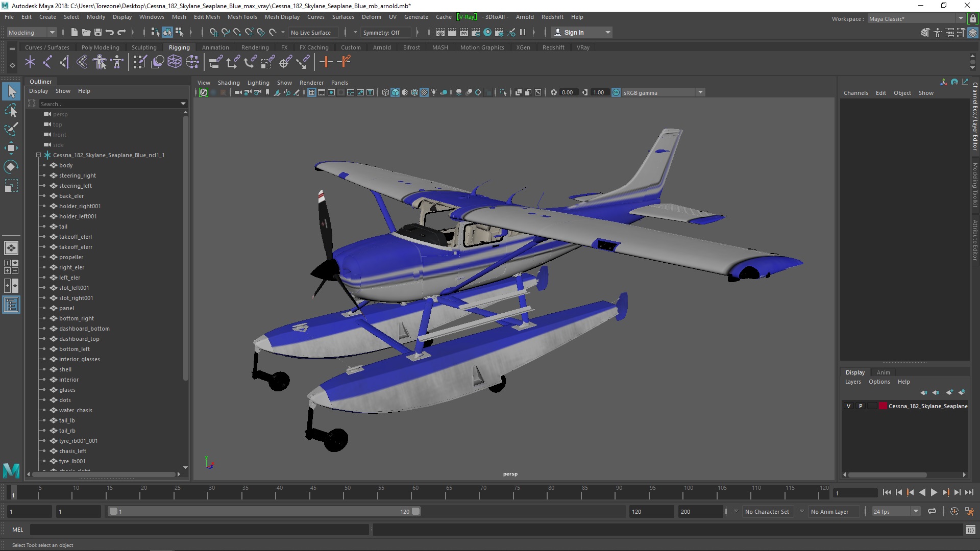Activate the Lasso selection tool
980x551 pixels.
pyautogui.click(x=11, y=111)
